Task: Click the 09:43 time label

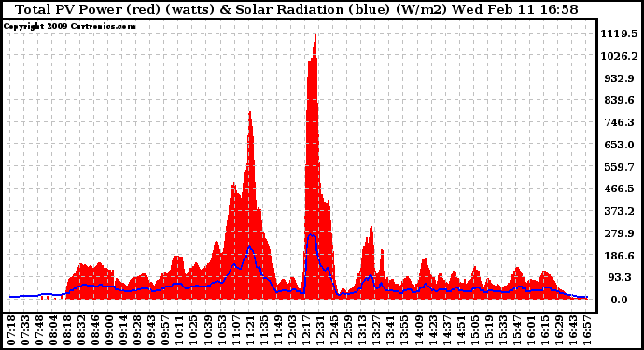Action: pyautogui.click(x=151, y=330)
